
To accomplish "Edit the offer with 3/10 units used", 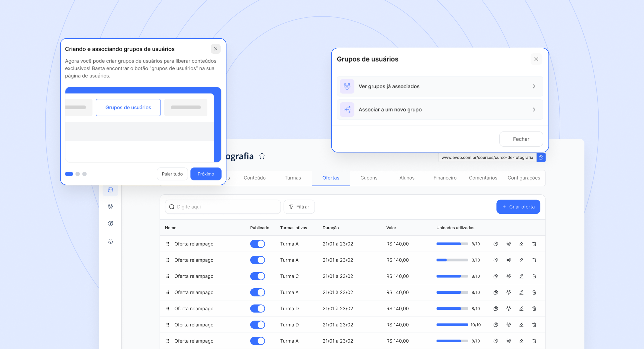I will [521, 260].
